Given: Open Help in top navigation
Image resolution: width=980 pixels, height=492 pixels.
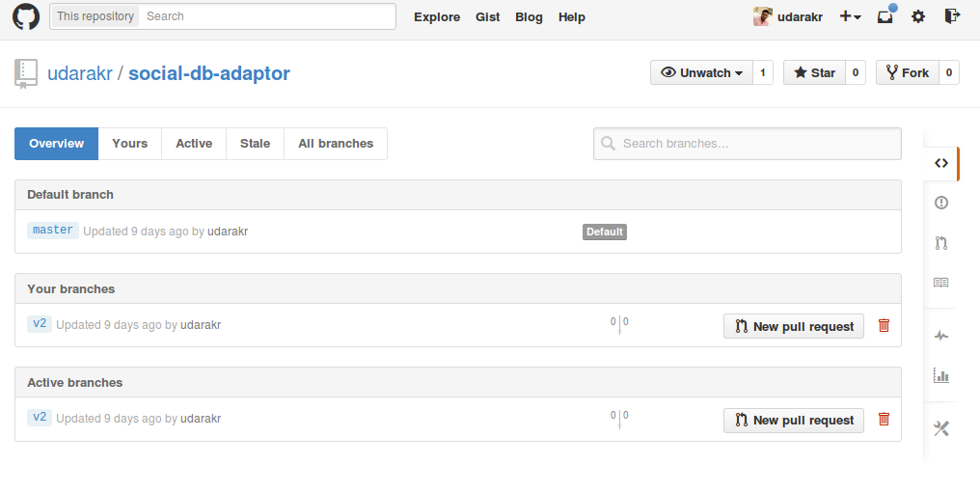Looking at the screenshot, I should pyautogui.click(x=572, y=16).
